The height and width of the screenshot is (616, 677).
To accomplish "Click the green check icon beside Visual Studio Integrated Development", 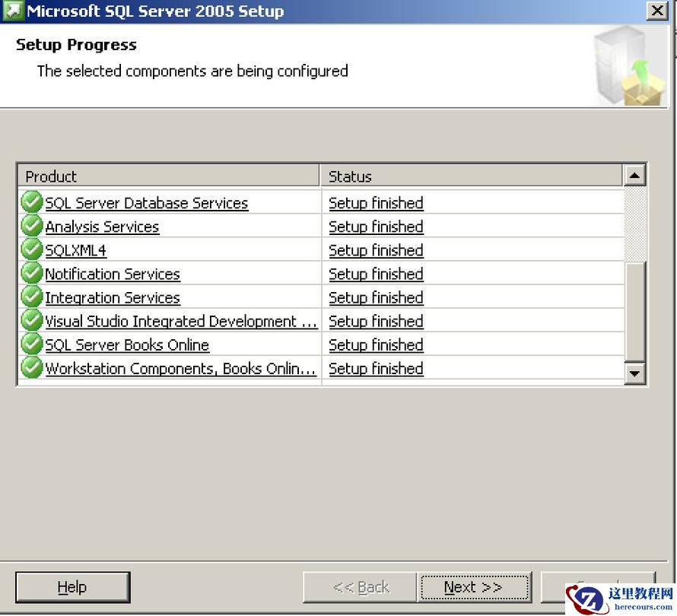I will 31,321.
